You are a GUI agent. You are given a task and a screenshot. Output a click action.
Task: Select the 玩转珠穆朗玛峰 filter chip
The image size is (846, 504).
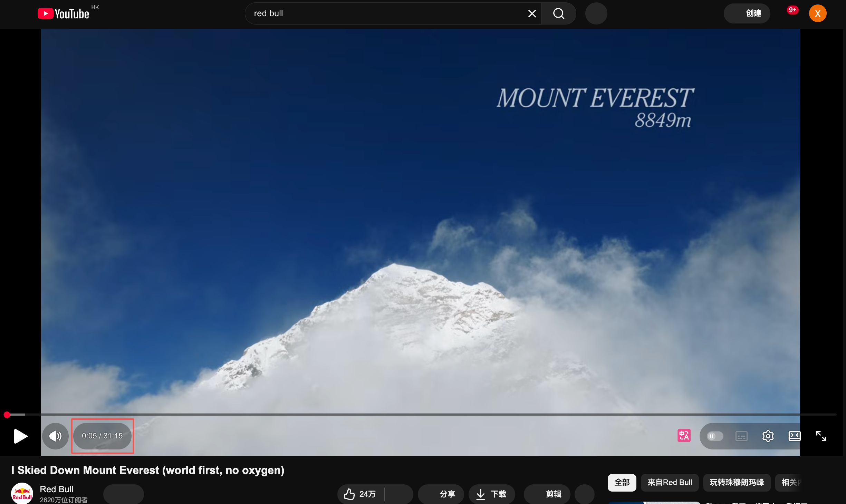click(737, 482)
